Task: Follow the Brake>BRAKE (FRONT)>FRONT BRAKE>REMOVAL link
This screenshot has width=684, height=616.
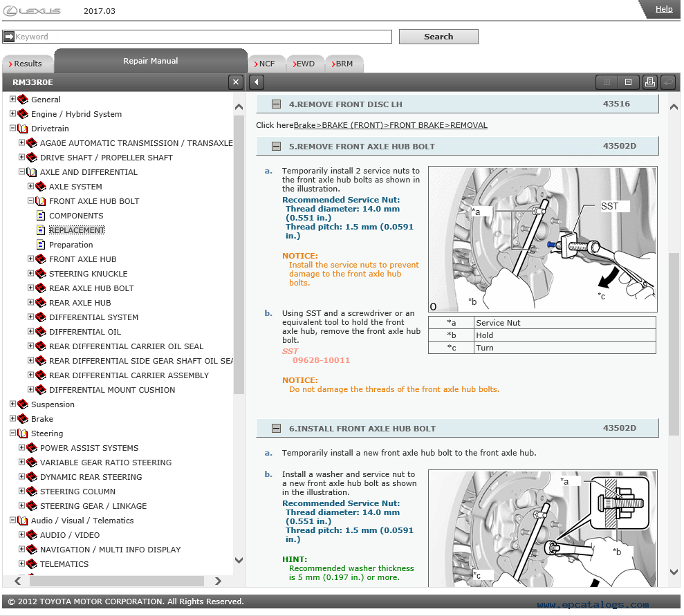Action: pos(391,125)
